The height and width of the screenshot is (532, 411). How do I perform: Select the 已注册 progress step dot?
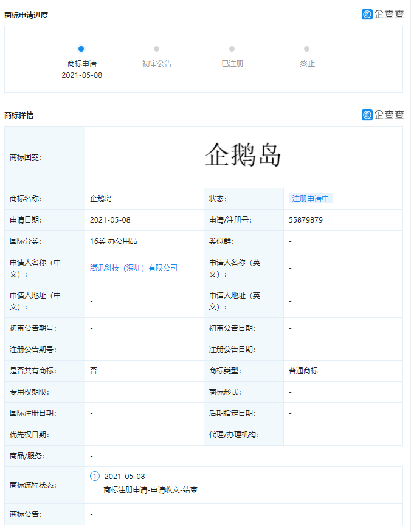pyautogui.click(x=232, y=49)
